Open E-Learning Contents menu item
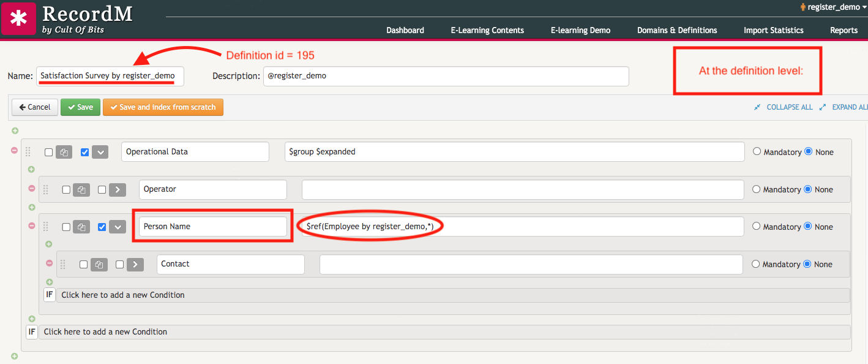This screenshot has width=868, height=364. (487, 30)
